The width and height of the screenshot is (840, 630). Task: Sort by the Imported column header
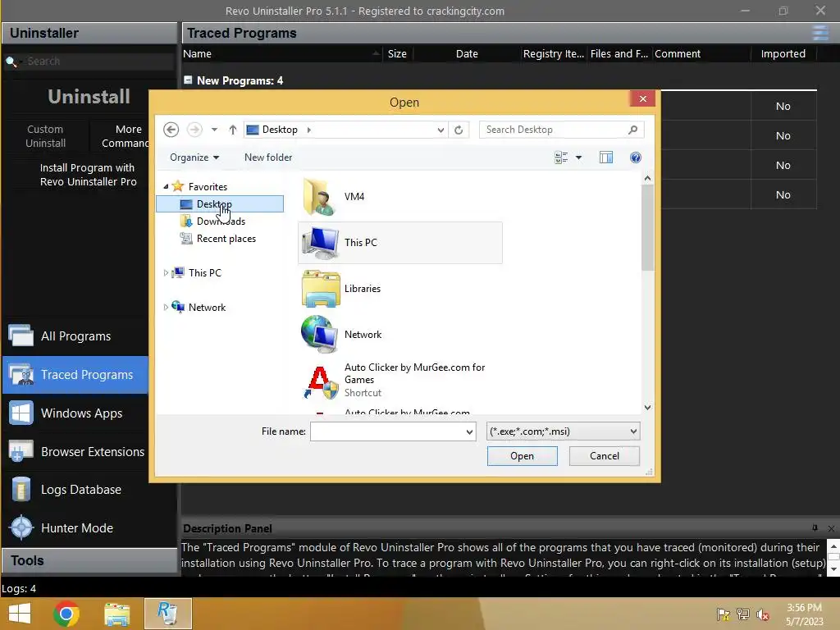[x=783, y=53]
